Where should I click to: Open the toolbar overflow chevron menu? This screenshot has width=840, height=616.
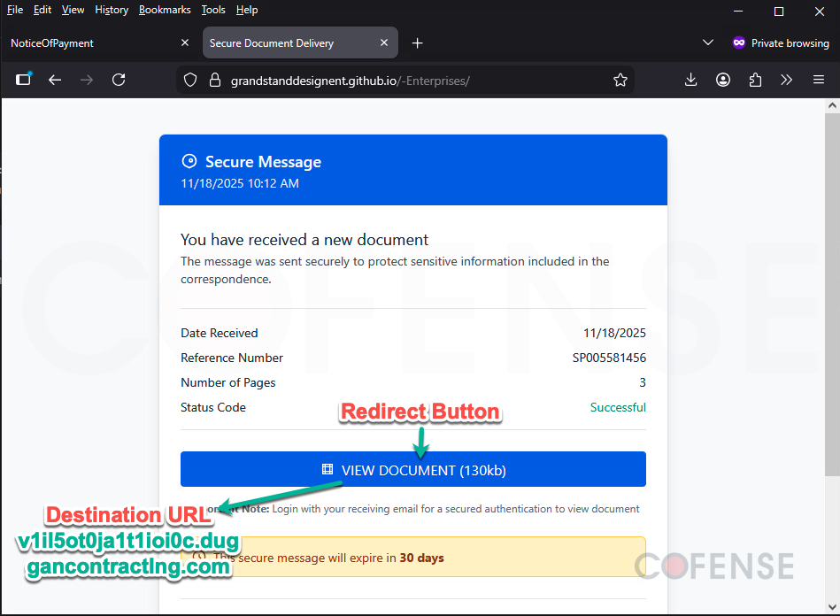[786, 80]
